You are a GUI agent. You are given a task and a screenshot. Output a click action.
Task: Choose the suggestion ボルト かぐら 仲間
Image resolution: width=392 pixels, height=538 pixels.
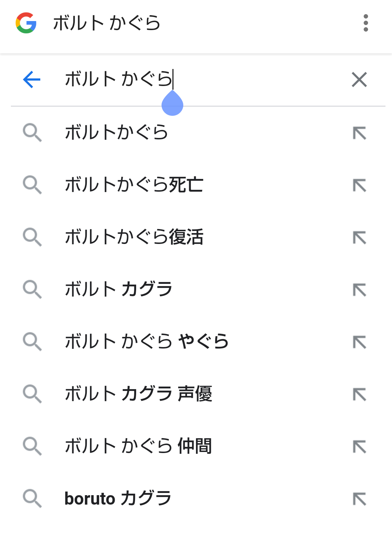click(138, 446)
